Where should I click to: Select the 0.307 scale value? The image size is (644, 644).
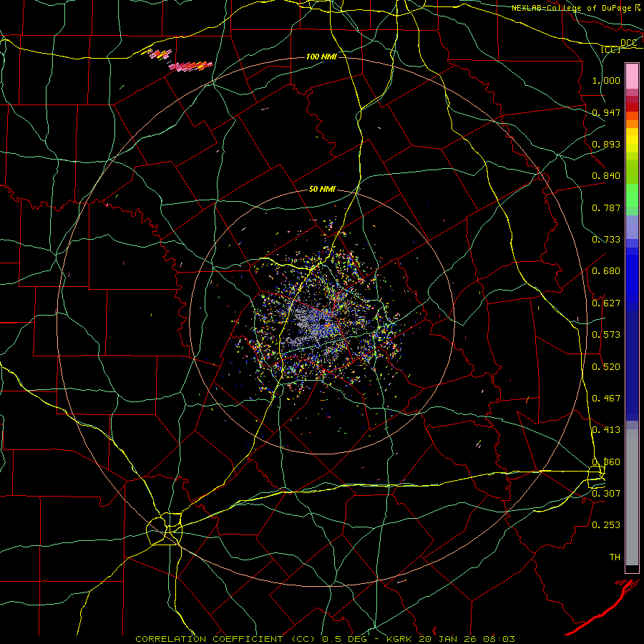pyautogui.click(x=606, y=493)
